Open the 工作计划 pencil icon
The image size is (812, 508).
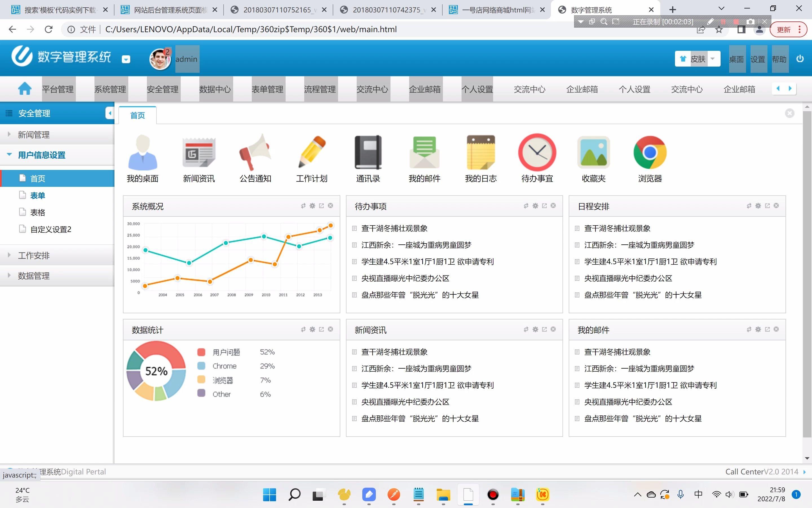[312, 152]
